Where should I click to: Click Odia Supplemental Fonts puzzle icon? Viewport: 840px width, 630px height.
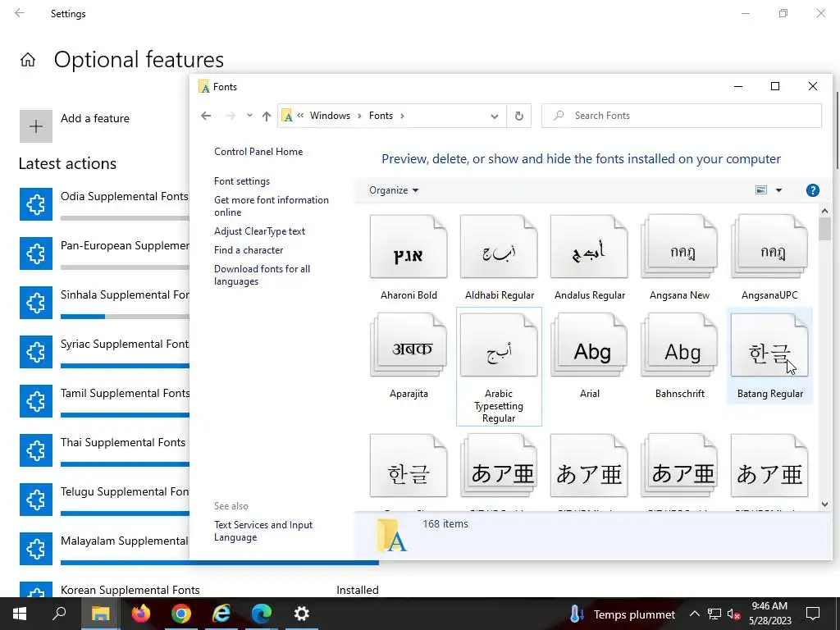point(36,204)
